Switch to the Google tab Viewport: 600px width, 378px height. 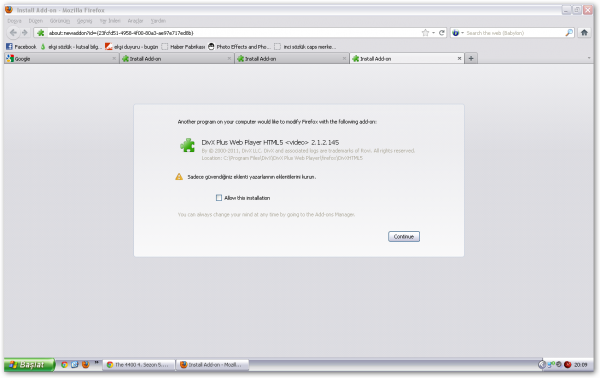tap(61, 59)
